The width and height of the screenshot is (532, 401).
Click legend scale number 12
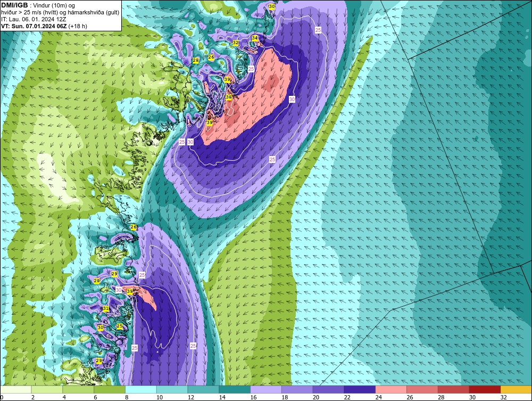click(190, 397)
